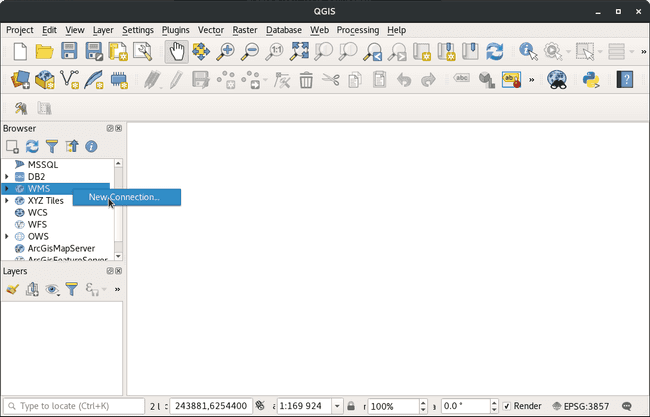Open the Layer menu
Image resolution: width=650 pixels, height=417 pixels.
(103, 30)
